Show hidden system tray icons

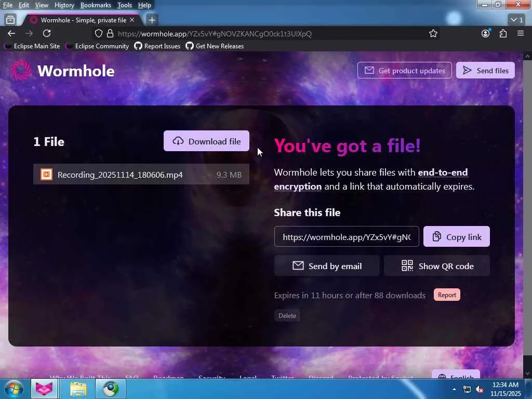coord(454,389)
